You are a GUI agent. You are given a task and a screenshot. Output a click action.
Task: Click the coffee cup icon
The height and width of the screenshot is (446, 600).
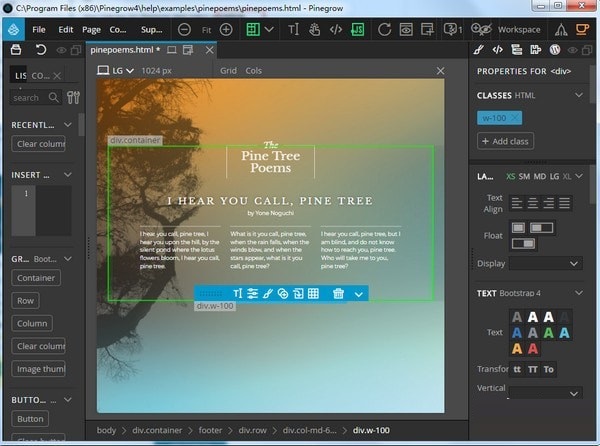(x=582, y=29)
